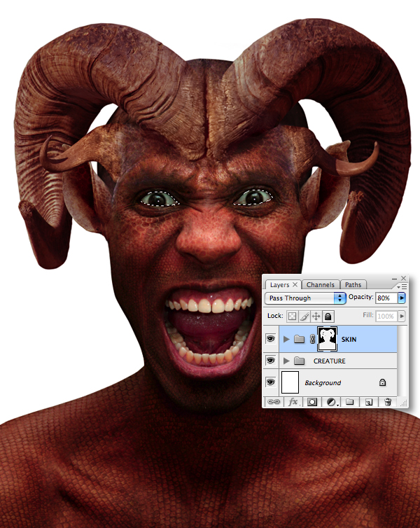
Task: Click the lock transparent pixels icon
Action: tap(293, 317)
